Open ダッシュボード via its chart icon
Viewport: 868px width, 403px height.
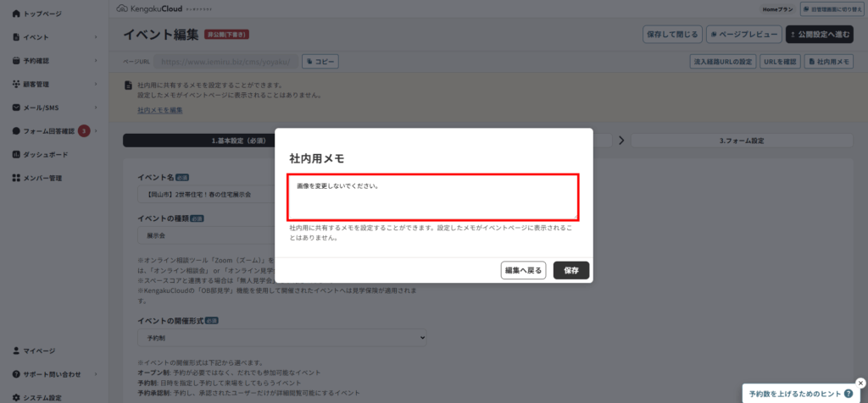click(16, 155)
